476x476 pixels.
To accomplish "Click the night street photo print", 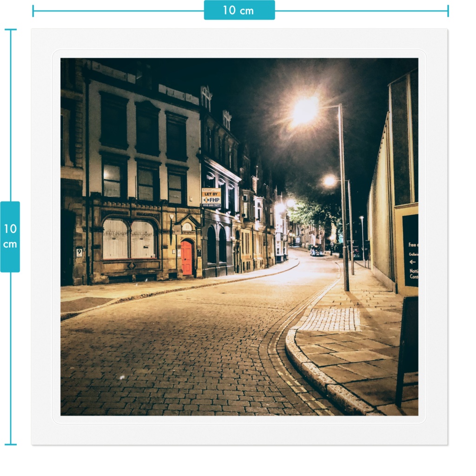I will [239, 237].
